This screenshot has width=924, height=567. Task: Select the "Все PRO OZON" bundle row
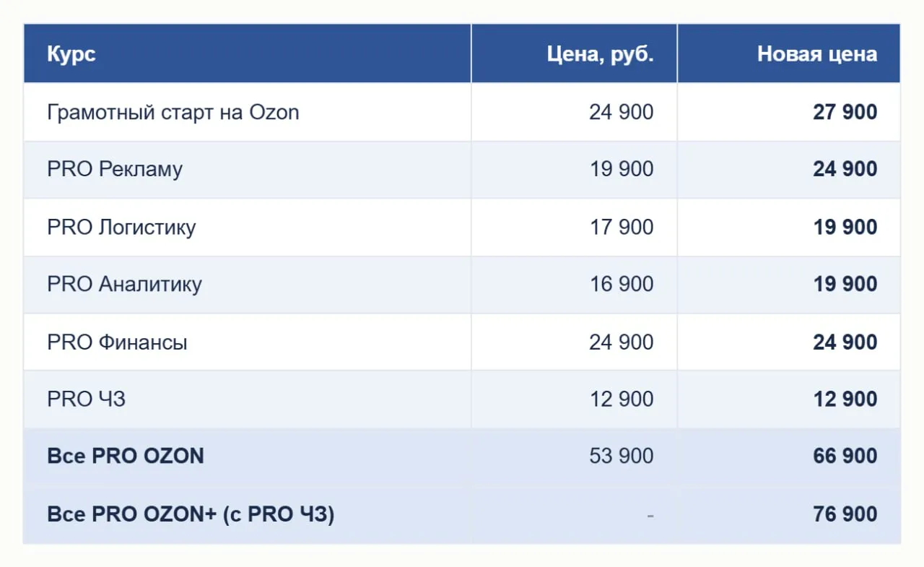[462, 456]
